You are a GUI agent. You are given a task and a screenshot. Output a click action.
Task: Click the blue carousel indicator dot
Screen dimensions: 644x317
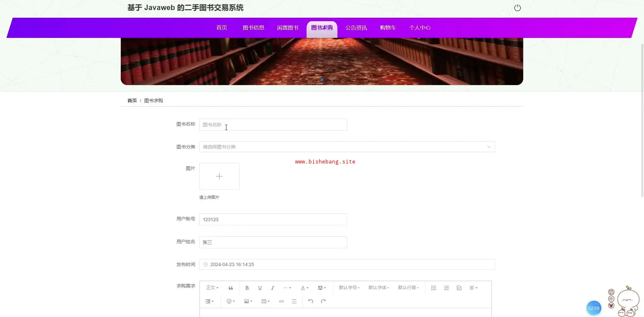click(322, 80)
